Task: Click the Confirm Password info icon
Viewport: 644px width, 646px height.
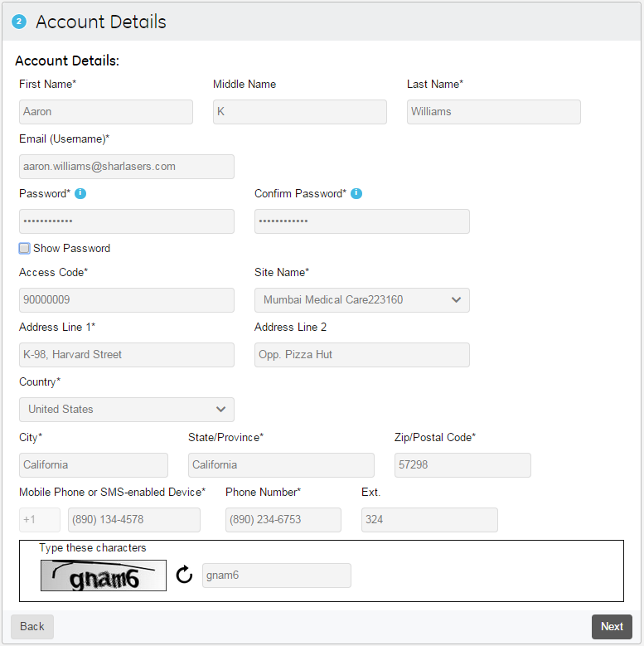Action: pos(356,193)
